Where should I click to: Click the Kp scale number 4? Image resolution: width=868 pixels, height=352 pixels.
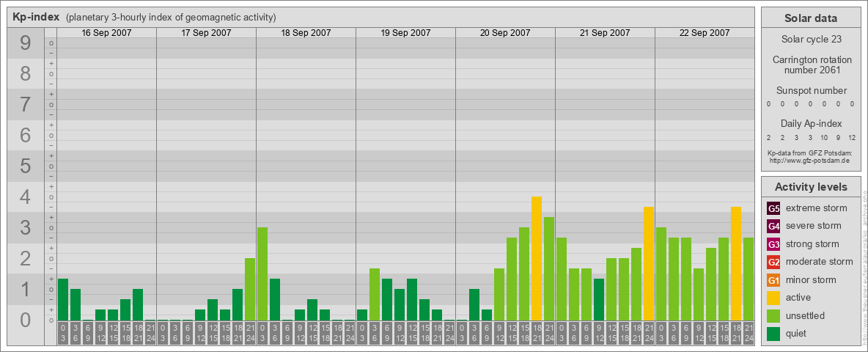[26, 197]
